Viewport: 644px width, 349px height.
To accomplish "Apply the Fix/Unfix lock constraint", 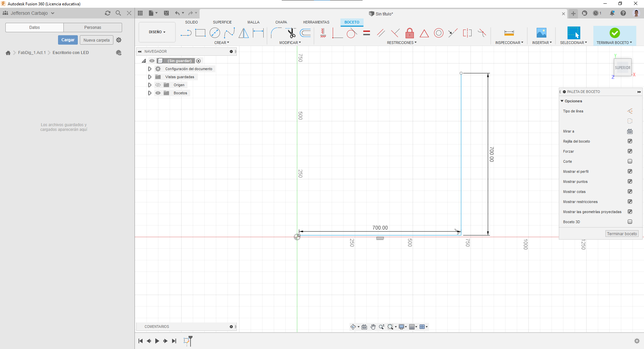I will [x=410, y=33].
